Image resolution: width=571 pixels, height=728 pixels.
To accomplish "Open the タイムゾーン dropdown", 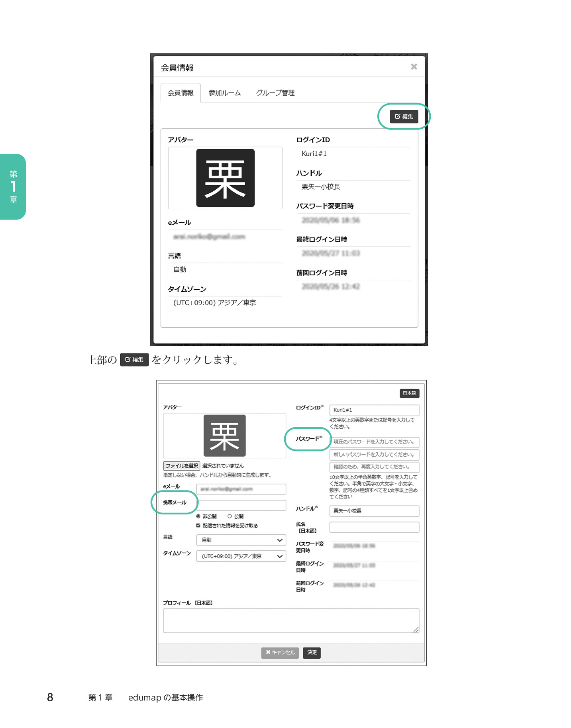I will click(x=241, y=556).
